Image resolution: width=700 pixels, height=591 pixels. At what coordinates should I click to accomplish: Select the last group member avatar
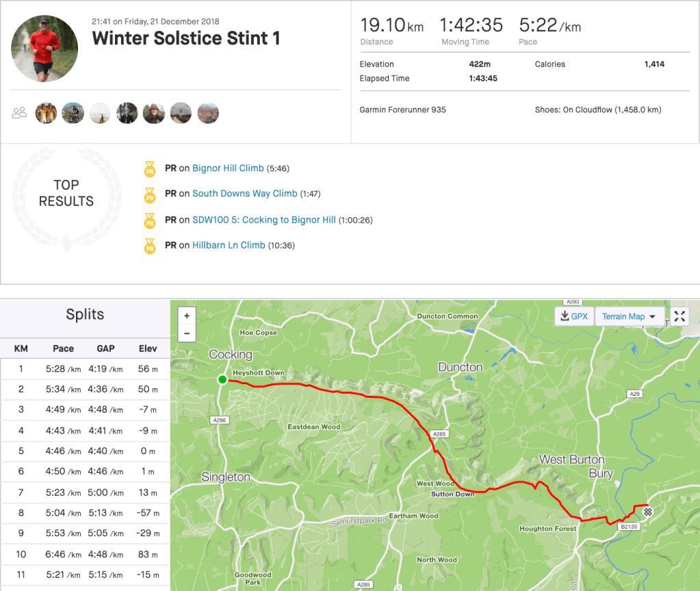[208, 113]
